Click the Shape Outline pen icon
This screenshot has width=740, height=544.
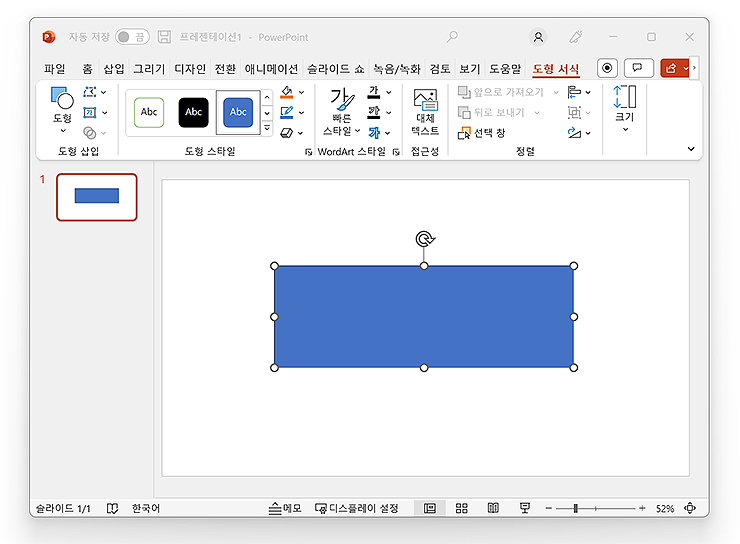tap(286, 112)
